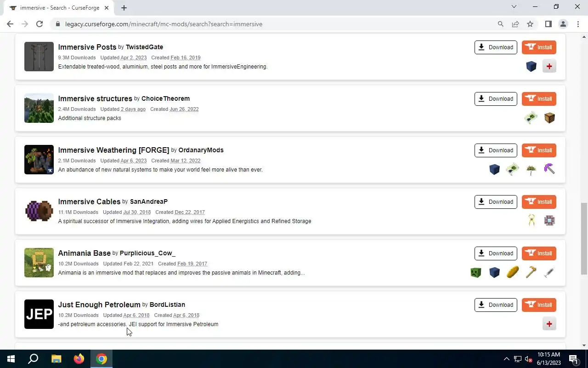Image resolution: width=588 pixels, height=368 pixels.
Task: View author TwistedGate profile
Action: click(x=144, y=47)
